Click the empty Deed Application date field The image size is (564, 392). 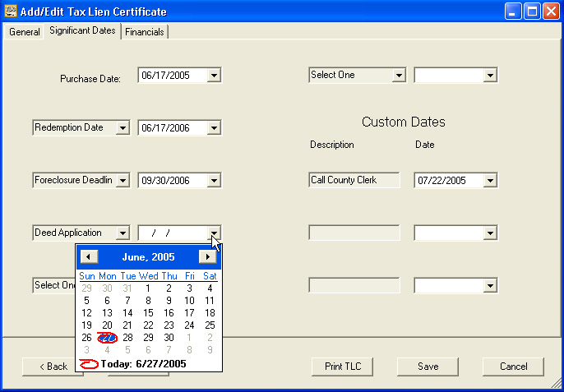(173, 233)
